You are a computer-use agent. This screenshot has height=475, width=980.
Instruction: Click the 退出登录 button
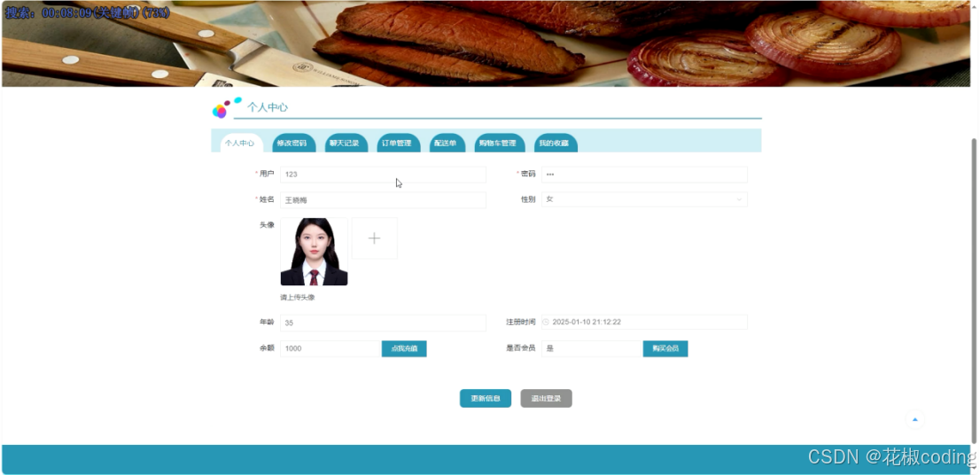click(x=546, y=398)
